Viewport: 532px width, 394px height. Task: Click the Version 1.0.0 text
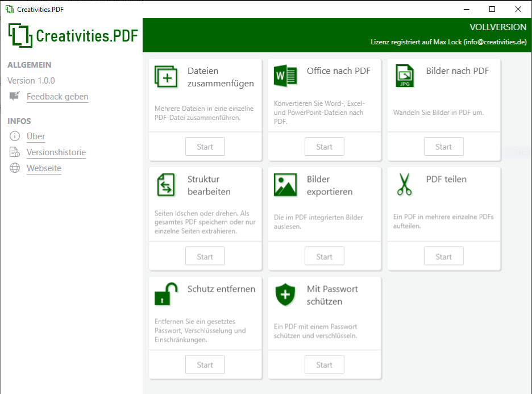(x=31, y=81)
